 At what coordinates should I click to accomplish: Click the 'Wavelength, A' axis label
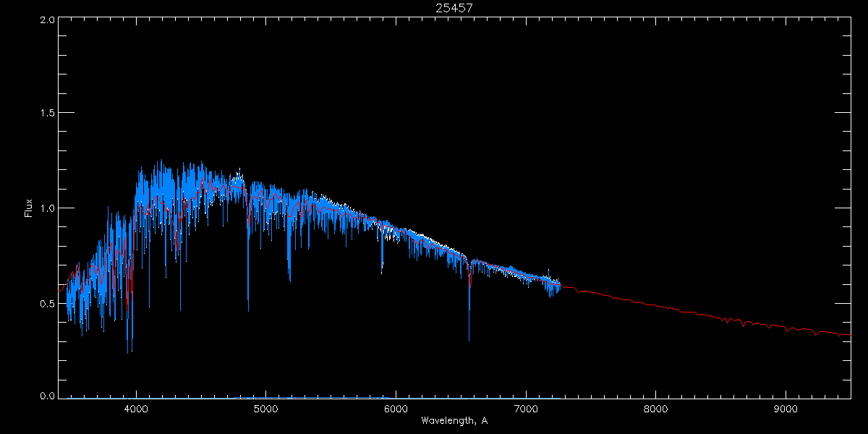pyautogui.click(x=454, y=420)
